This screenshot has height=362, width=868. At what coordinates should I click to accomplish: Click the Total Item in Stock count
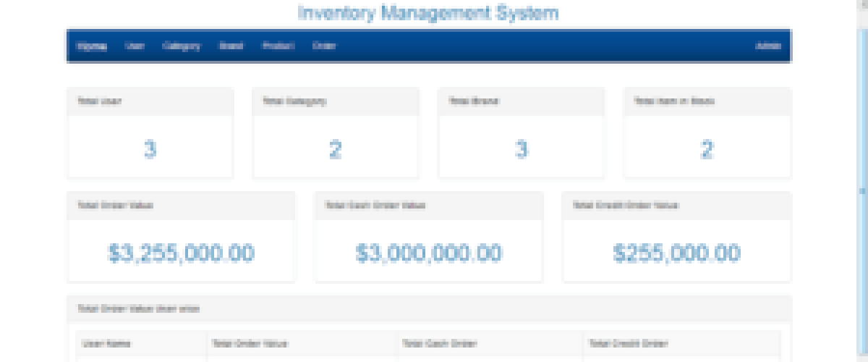707,150
